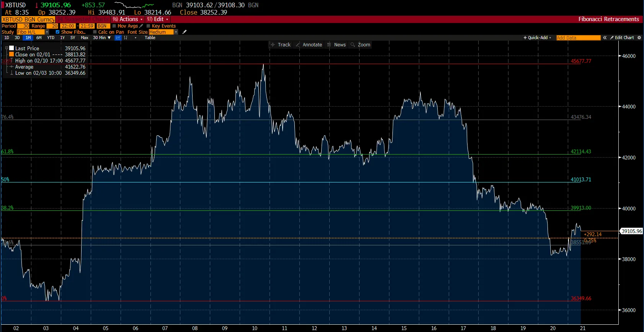The height and width of the screenshot is (332, 644).
Task: Click the BGN source field
Action: click(x=103, y=26)
